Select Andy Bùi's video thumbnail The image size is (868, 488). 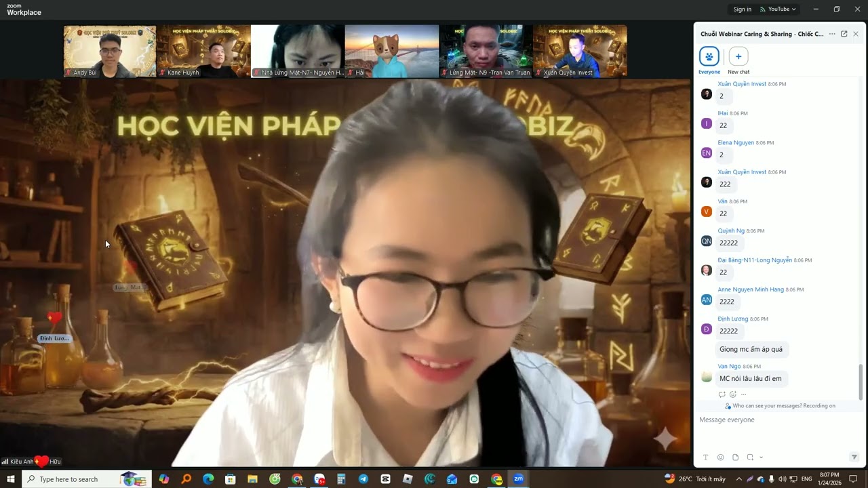click(x=110, y=52)
